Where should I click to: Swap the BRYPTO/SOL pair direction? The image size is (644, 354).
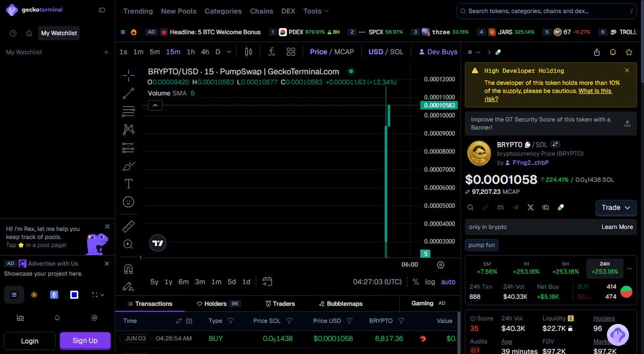pos(555,145)
